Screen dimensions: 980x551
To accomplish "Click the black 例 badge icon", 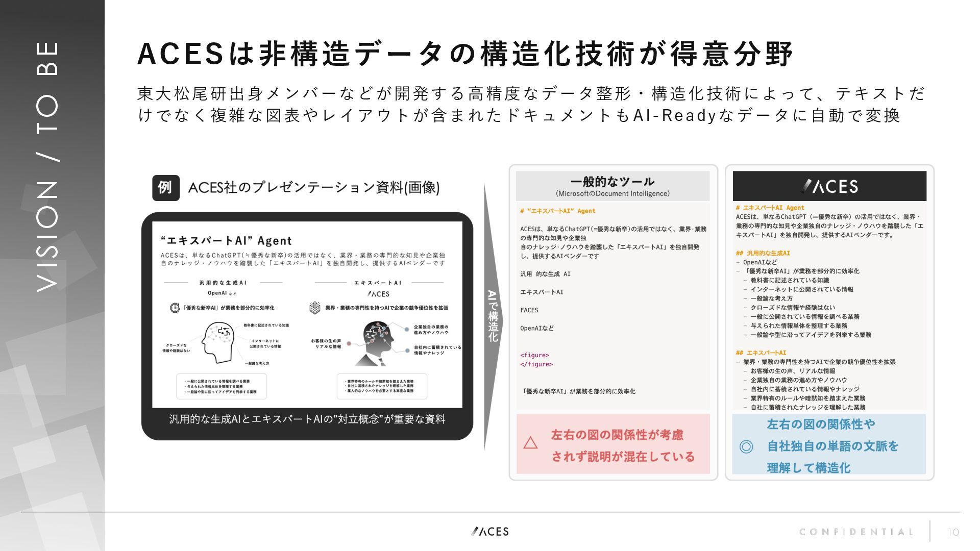I will 165,188.
